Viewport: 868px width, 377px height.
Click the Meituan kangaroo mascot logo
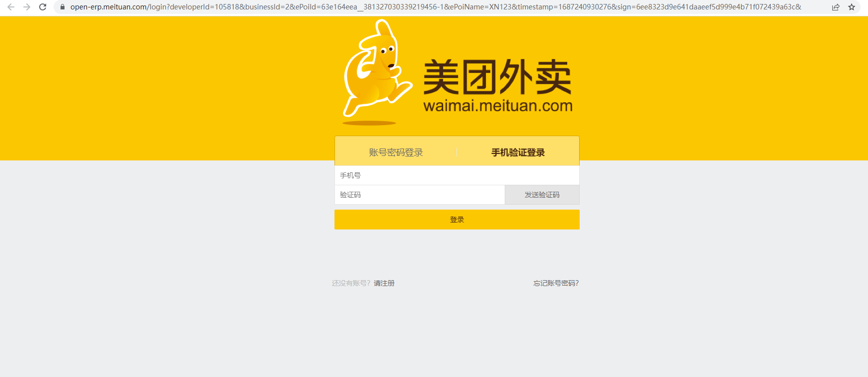(377, 72)
